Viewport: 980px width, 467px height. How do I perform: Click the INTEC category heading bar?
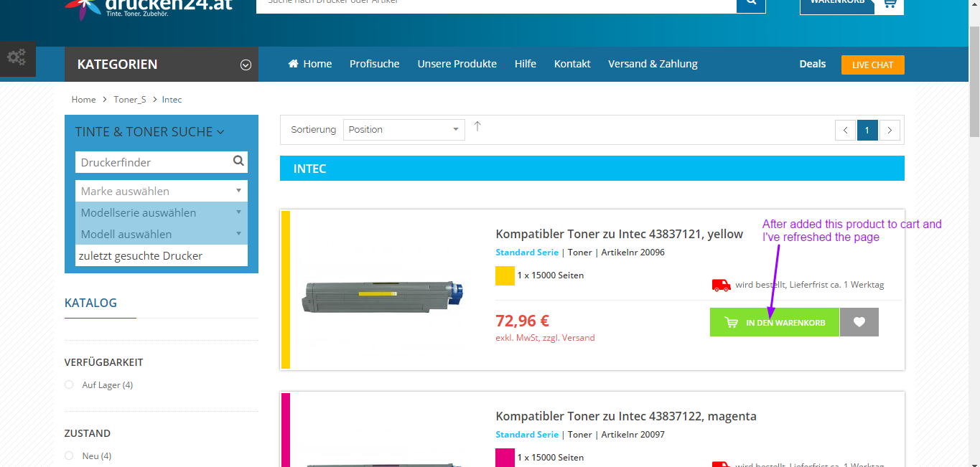[x=592, y=169]
